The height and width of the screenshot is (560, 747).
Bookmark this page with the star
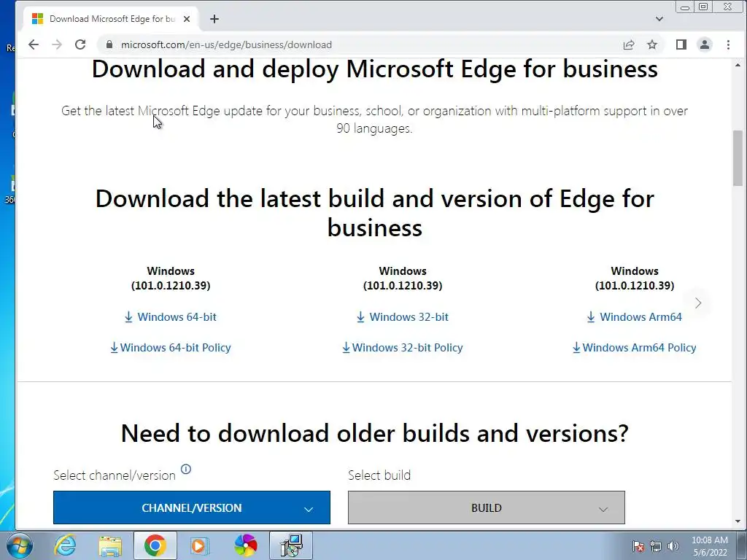pos(652,44)
